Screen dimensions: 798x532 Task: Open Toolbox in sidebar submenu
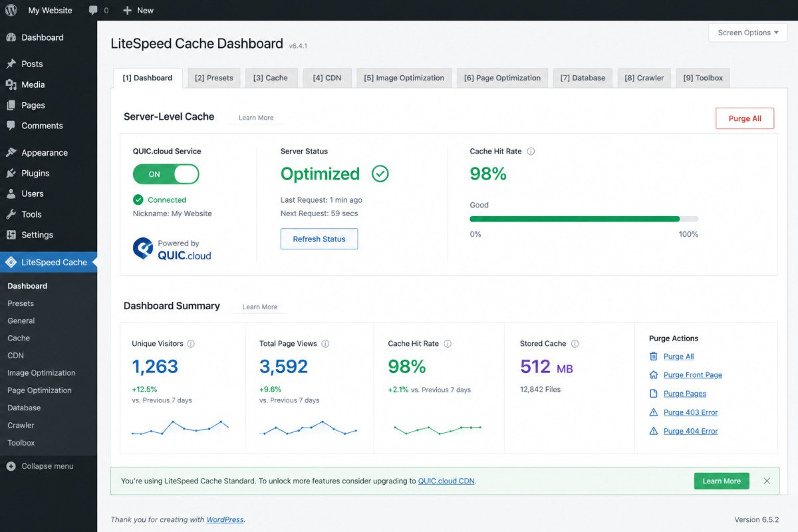21,443
